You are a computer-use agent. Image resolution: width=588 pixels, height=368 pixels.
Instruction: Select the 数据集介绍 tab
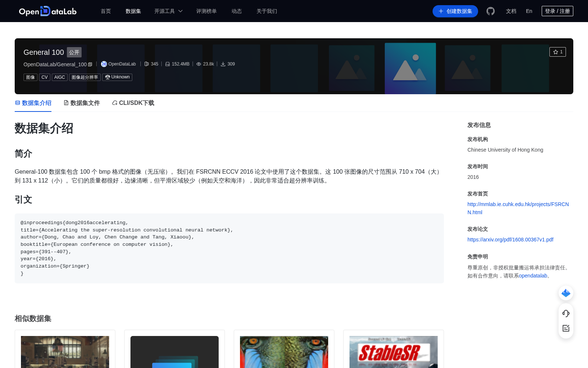[33, 103]
